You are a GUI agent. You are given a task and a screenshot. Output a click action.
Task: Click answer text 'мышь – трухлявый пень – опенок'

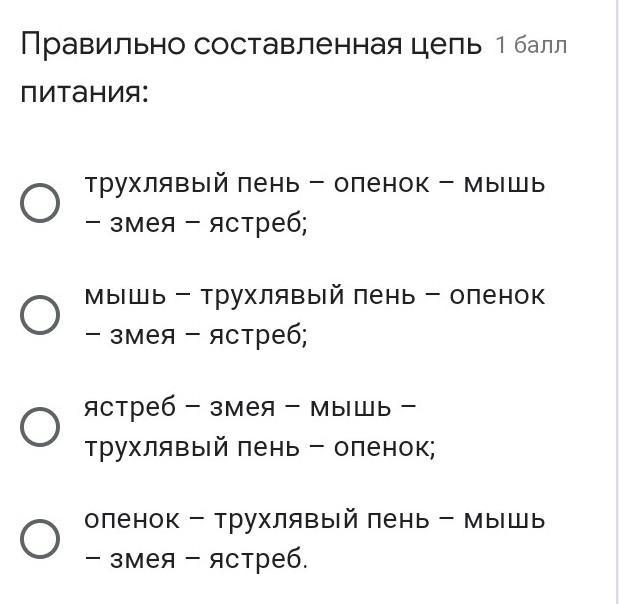coord(315,297)
